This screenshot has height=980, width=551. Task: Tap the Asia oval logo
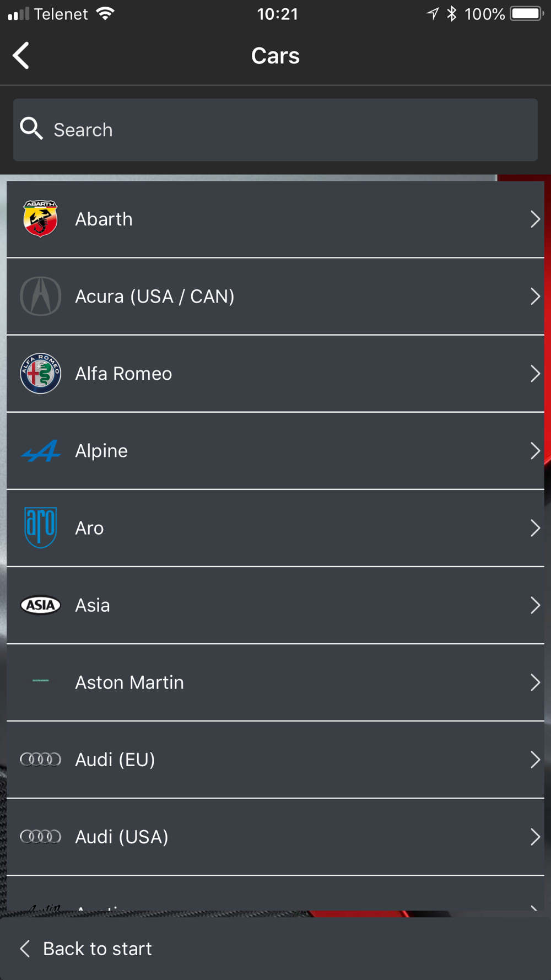40,605
